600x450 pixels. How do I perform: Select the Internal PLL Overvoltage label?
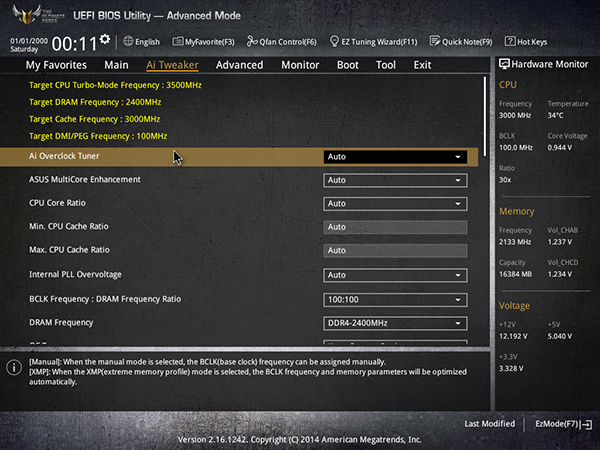[75, 274]
